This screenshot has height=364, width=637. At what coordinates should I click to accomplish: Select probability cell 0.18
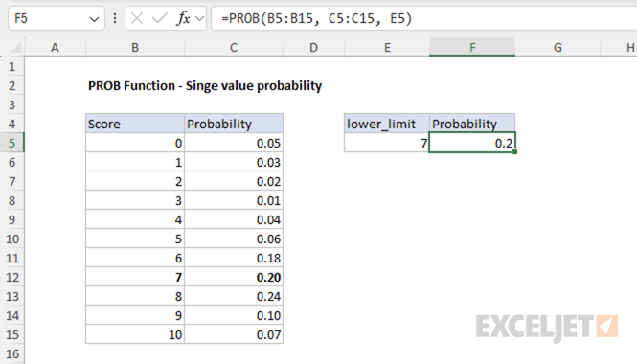pyautogui.click(x=234, y=258)
